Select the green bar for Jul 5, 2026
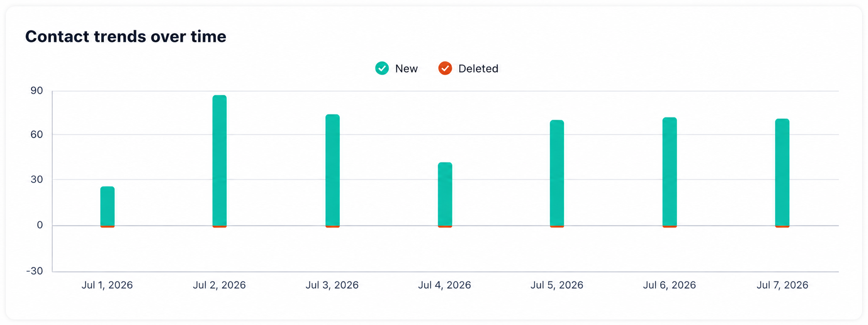 click(x=557, y=173)
